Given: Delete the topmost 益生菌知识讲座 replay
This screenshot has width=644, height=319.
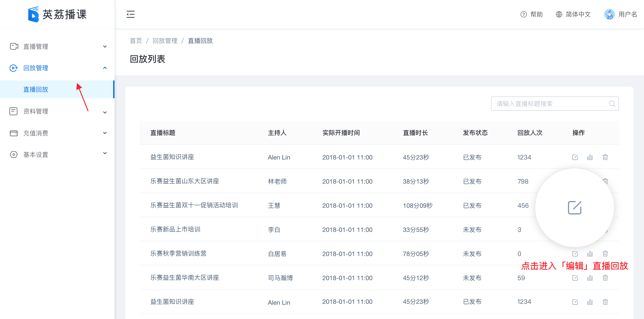Looking at the screenshot, I should pyautogui.click(x=605, y=157).
